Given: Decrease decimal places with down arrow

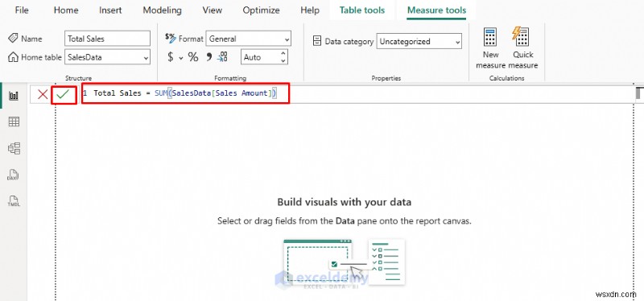Looking at the screenshot, I should pos(283,61).
